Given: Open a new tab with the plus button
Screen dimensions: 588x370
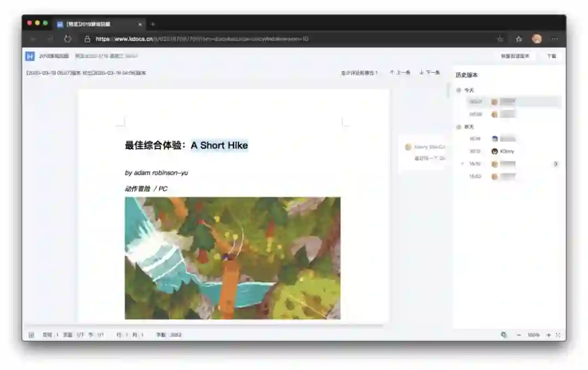Looking at the screenshot, I should pos(152,24).
